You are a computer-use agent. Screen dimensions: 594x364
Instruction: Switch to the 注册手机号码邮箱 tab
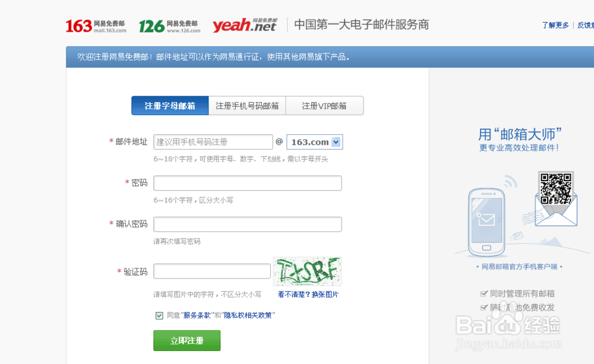247,106
